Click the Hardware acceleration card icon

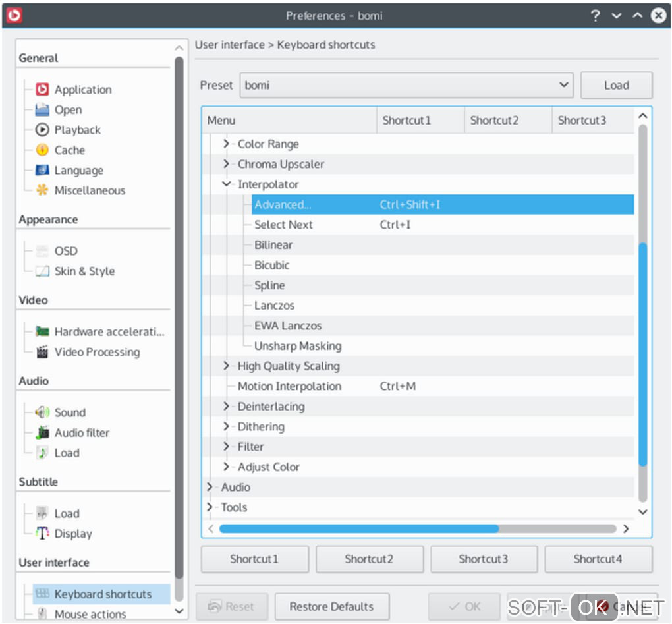click(42, 331)
